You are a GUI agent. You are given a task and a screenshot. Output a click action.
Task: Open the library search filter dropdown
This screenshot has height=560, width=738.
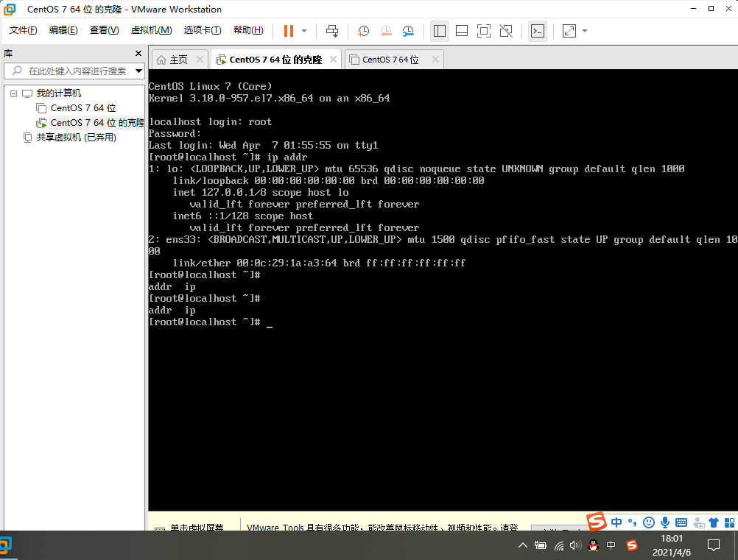click(139, 71)
